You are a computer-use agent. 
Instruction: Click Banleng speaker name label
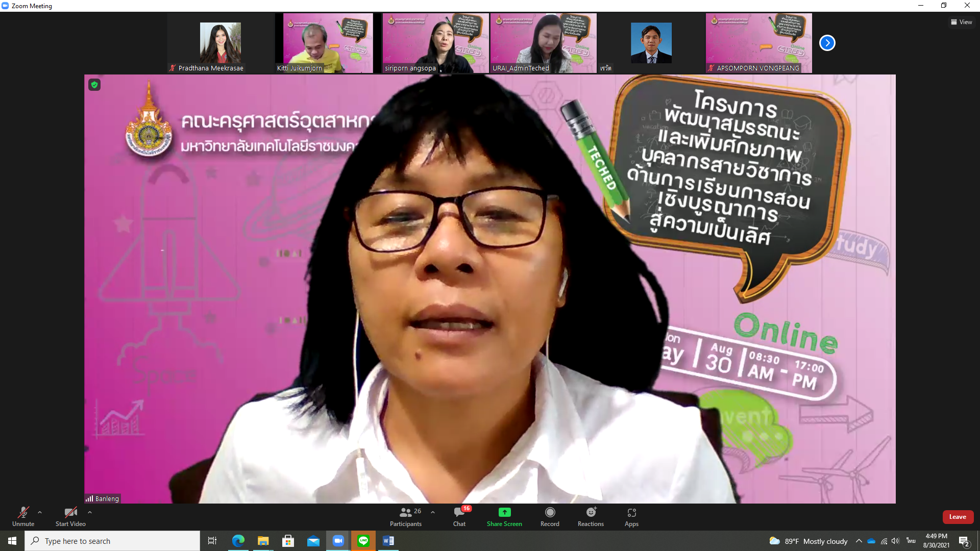pyautogui.click(x=103, y=498)
